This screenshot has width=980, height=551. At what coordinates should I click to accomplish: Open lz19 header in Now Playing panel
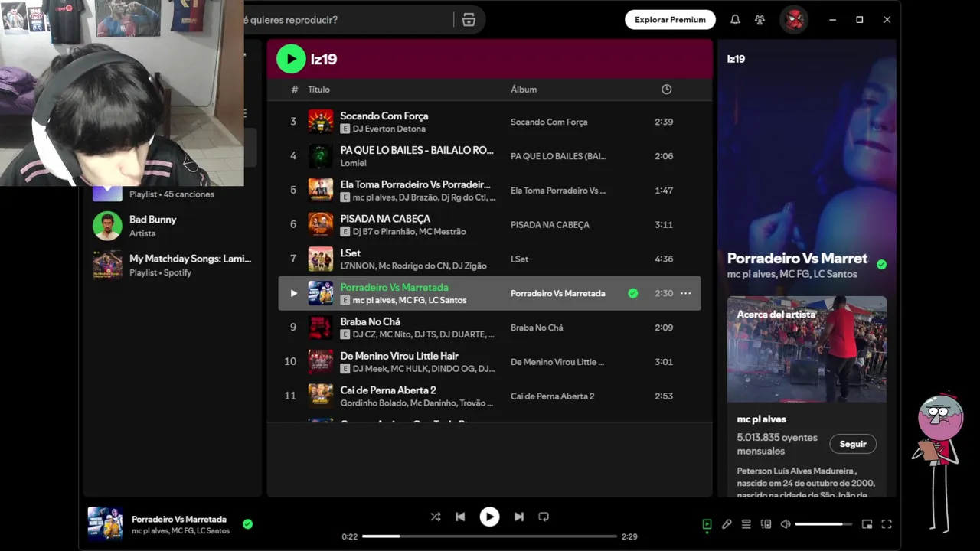point(736,59)
